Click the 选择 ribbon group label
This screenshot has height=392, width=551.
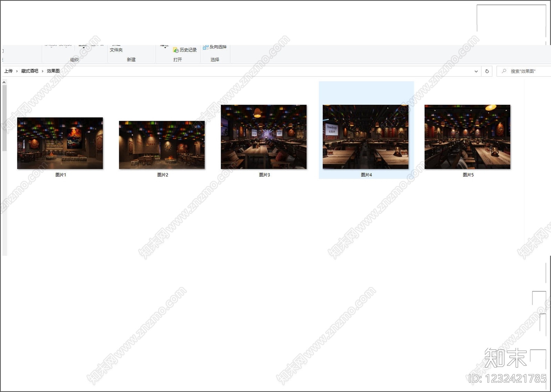click(215, 60)
